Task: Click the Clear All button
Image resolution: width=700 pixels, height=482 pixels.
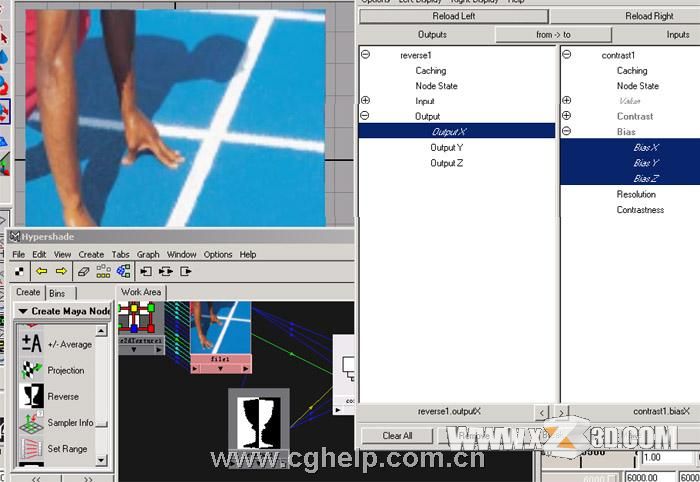Action: pos(397,436)
